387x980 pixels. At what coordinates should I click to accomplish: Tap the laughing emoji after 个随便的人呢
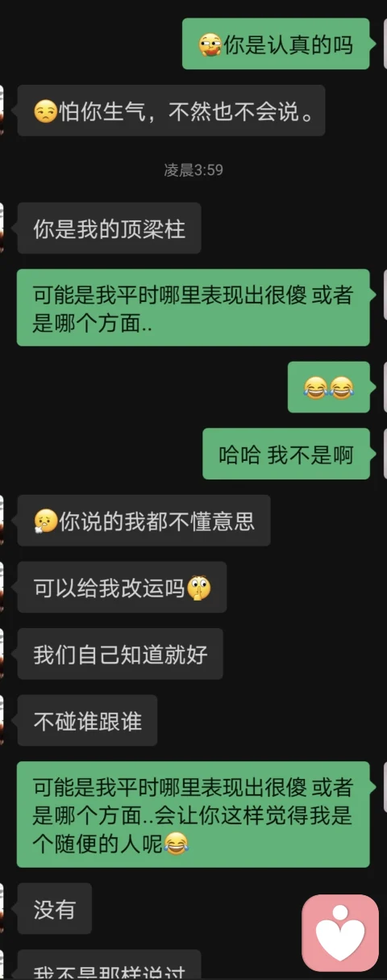click(x=176, y=844)
